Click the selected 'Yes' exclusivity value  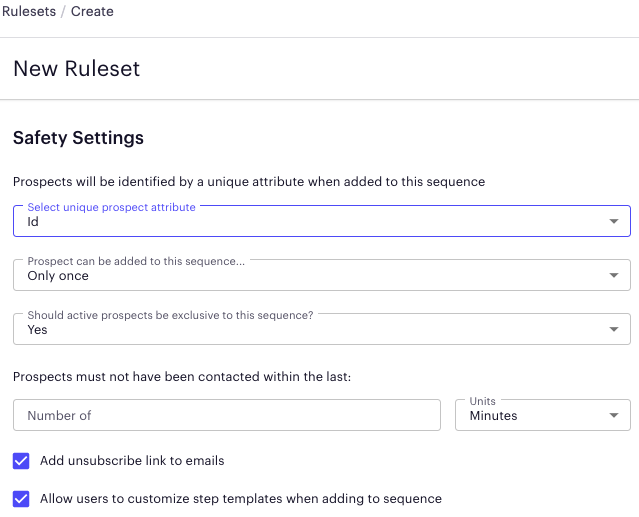pyautogui.click(x=37, y=330)
